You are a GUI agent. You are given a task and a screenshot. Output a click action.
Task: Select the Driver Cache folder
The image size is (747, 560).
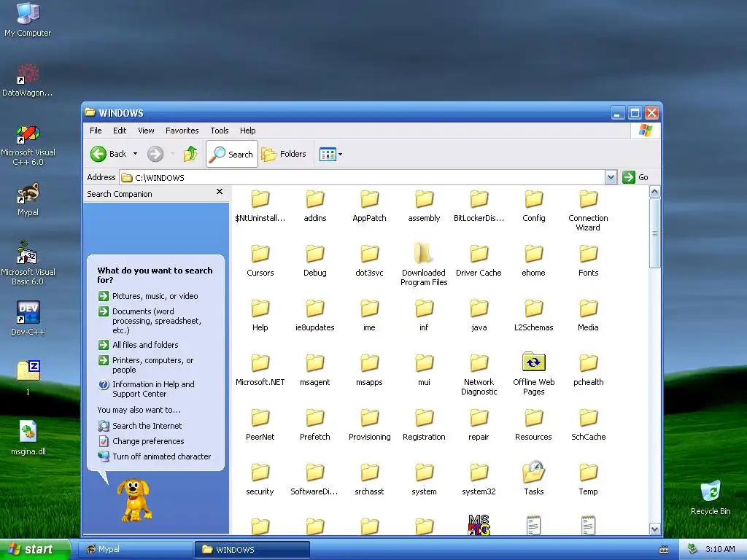pyautogui.click(x=479, y=260)
